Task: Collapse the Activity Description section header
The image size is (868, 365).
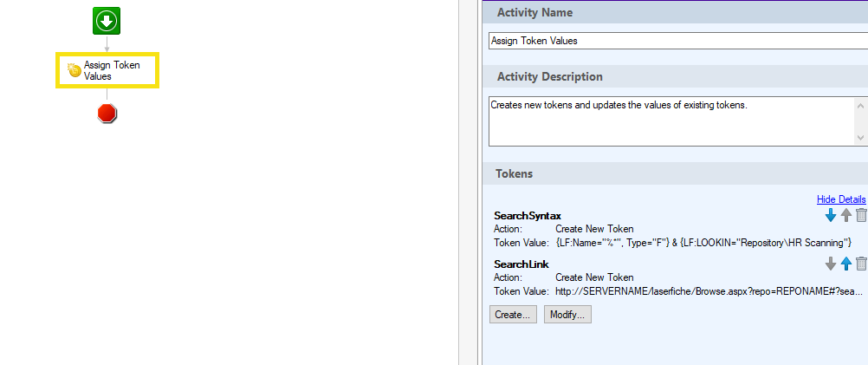Action: pyautogui.click(x=675, y=76)
